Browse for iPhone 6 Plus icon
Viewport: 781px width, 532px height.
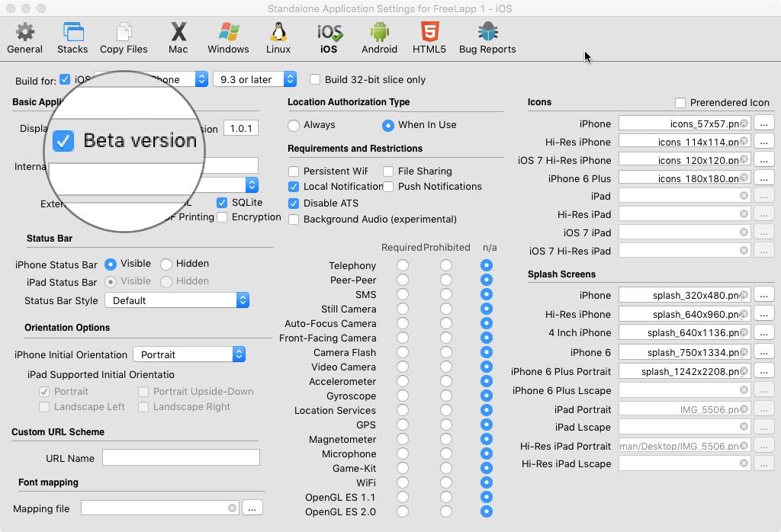[x=764, y=178]
